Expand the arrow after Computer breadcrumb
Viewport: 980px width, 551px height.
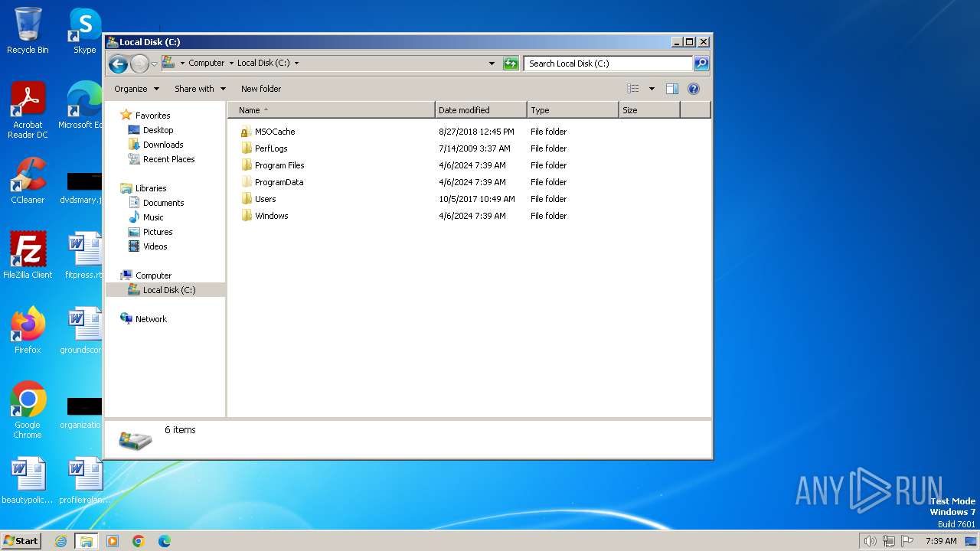[231, 64]
